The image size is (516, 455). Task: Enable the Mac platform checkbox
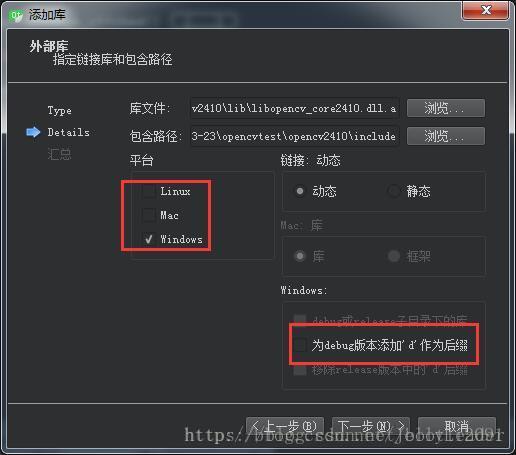[149, 215]
